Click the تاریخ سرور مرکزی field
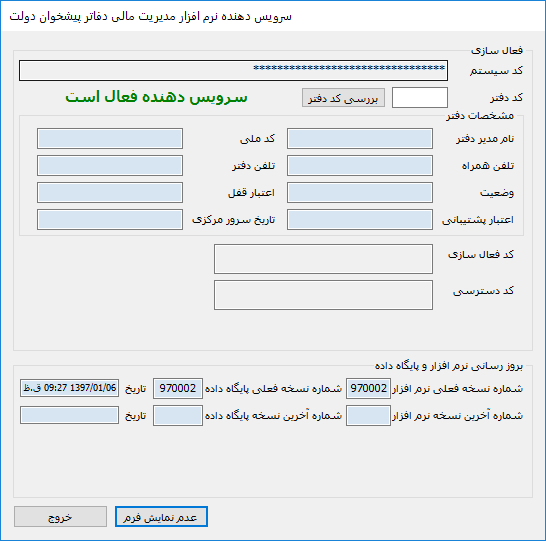This screenshot has width=546, height=541. pyautogui.click(x=110, y=220)
